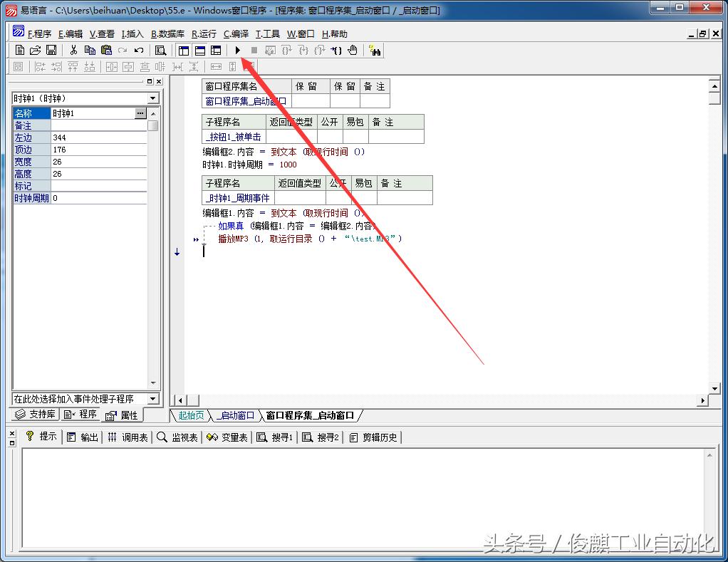The image size is (728, 562).
Task: Open the Find dialog via magnifier icon
Action: click(160, 51)
